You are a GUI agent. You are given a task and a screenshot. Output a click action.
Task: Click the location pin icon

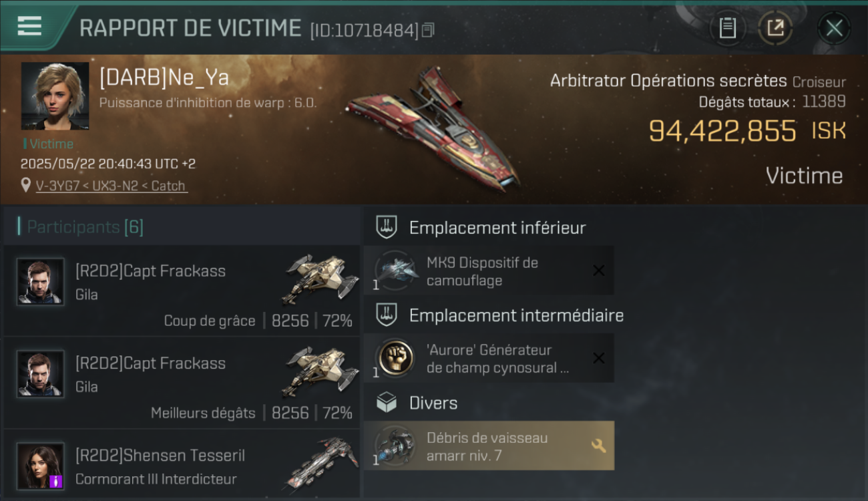tap(26, 185)
